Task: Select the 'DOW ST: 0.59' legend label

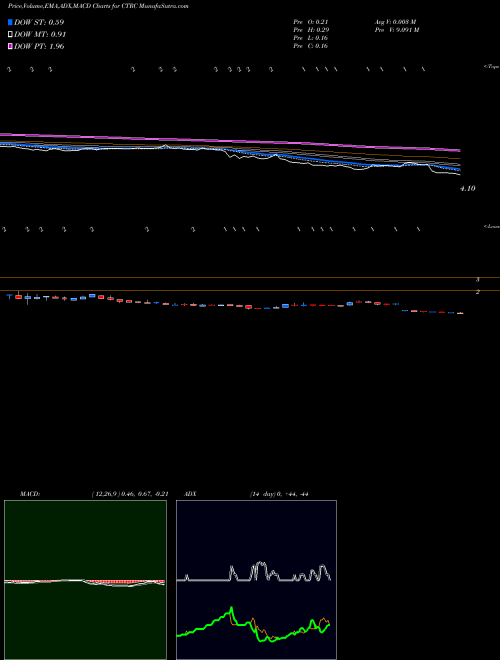Action: point(39,22)
